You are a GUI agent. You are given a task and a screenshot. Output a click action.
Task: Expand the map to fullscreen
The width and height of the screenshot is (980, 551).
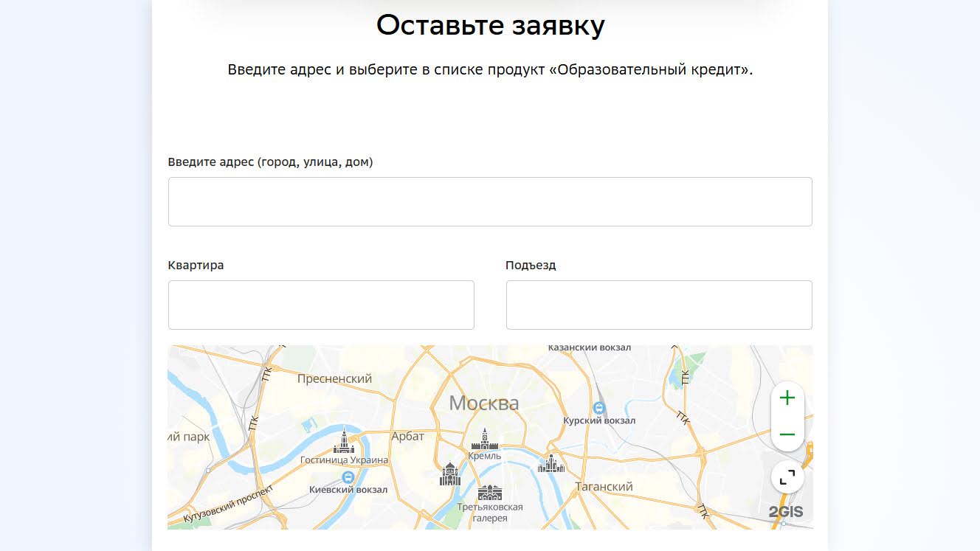coord(787,478)
